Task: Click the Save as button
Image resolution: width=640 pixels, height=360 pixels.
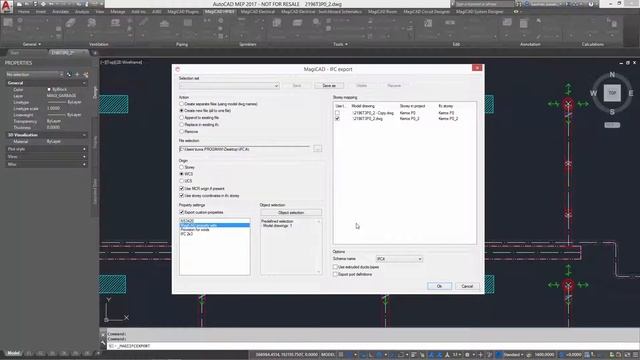Action: 329,86
